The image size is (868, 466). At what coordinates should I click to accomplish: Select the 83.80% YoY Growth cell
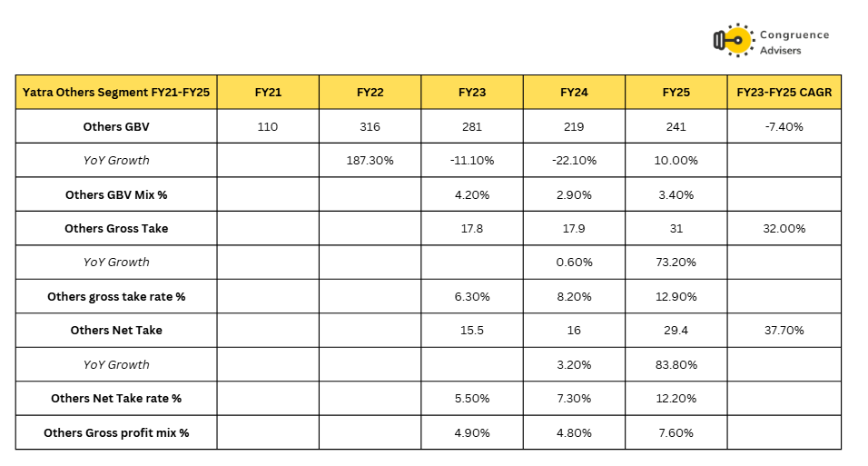pyautogui.click(x=676, y=364)
